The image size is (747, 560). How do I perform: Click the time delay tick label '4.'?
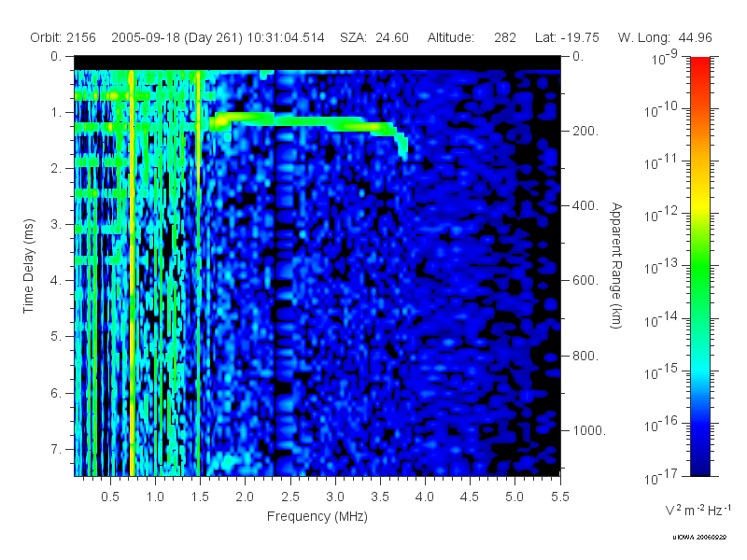[x=56, y=281]
